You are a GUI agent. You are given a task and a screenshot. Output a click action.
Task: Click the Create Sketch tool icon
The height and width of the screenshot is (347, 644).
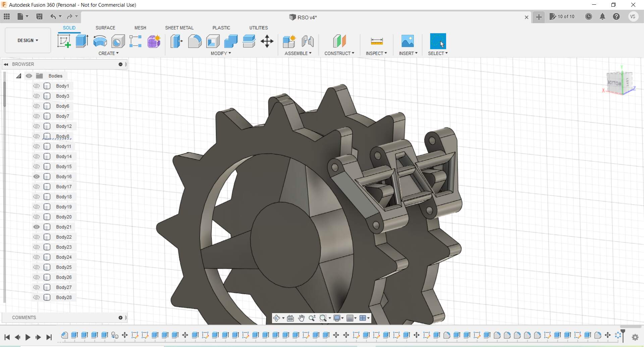pyautogui.click(x=64, y=41)
